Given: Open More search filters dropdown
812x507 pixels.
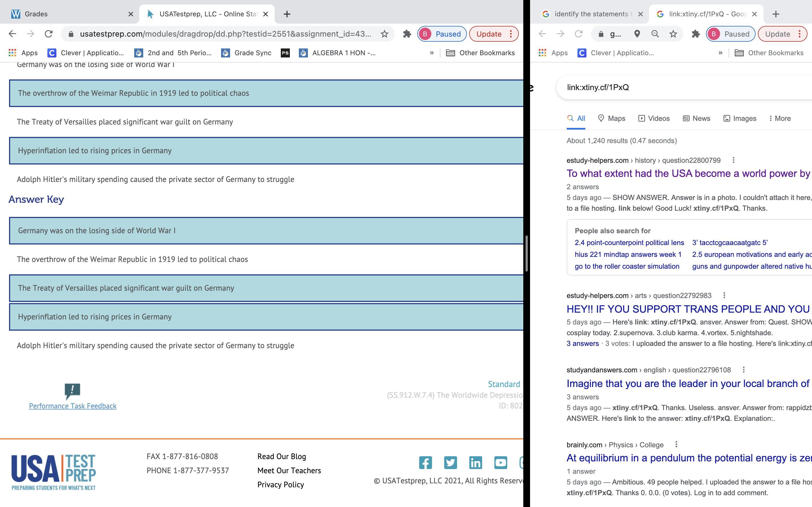Looking at the screenshot, I should click(x=780, y=118).
